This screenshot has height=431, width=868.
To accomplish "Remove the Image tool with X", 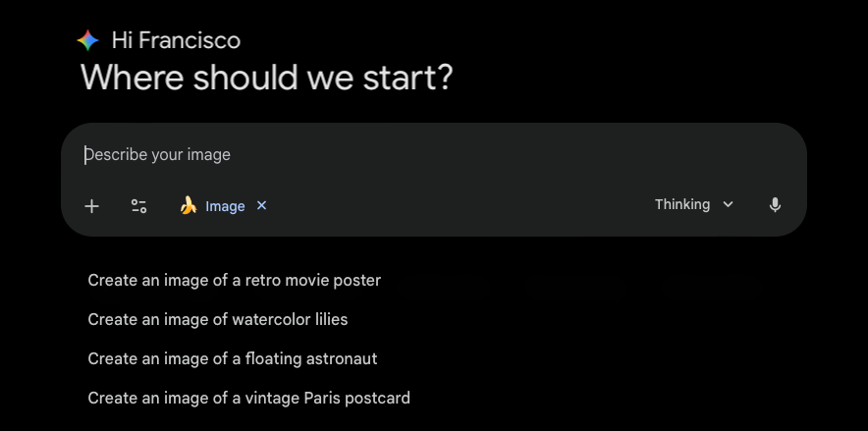I will coord(261,205).
